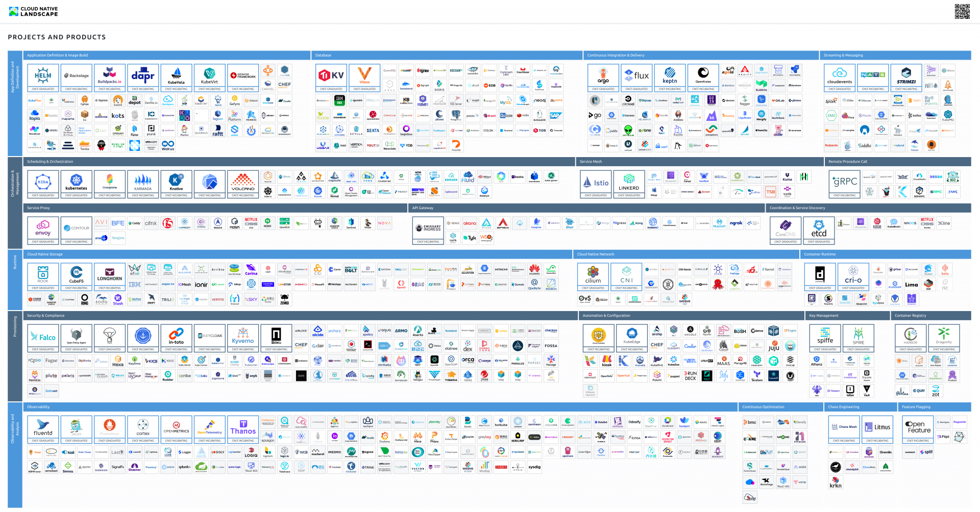Click the Cortex project card
Screen dimensions: 980x512
tap(143, 429)
